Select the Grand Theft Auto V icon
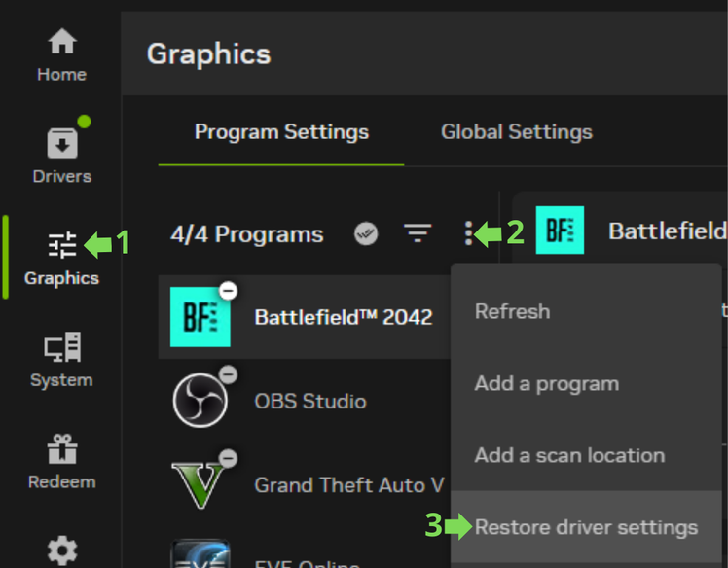Screen dimensions: 728x568 [199, 485]
